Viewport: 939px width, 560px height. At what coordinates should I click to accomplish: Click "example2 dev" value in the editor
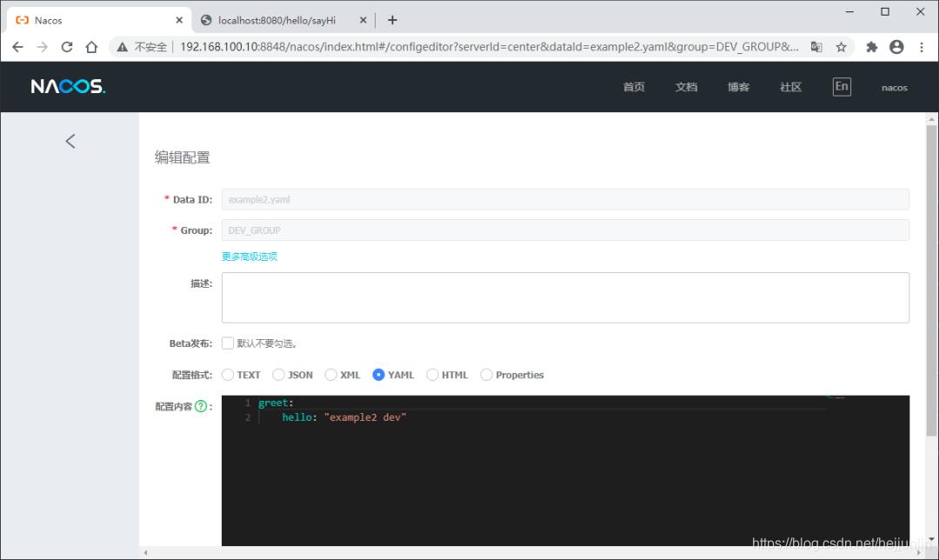click(365, 417)
